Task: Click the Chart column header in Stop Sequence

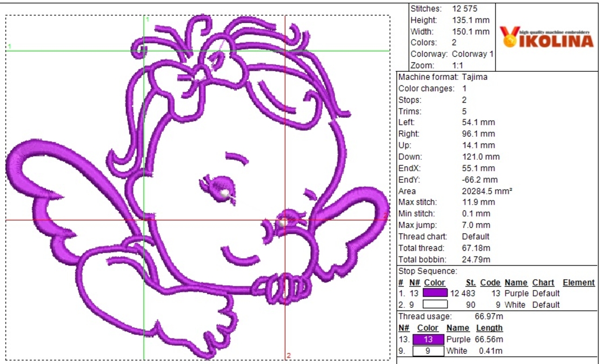Action: coord(543,282)
